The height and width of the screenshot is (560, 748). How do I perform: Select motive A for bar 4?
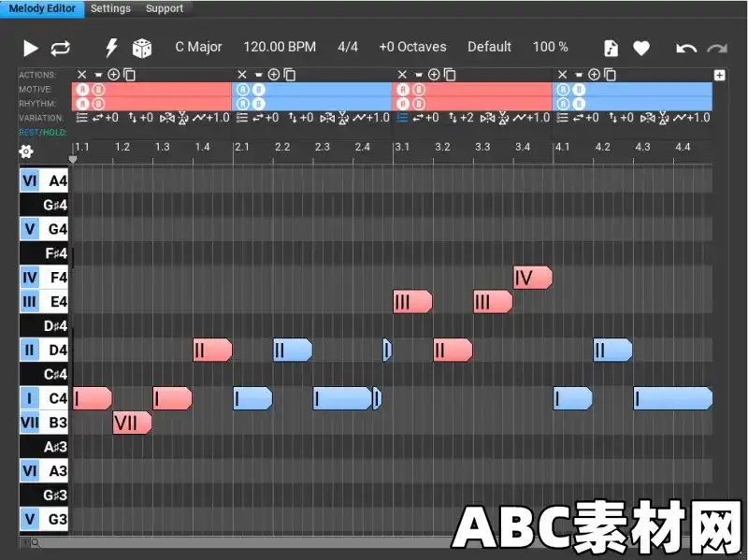click(564, 89)
